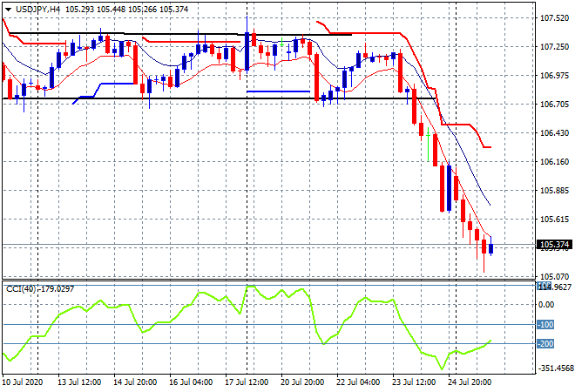
Task: Click the 10 Jul 2020 date label
Action: [23, 382]
